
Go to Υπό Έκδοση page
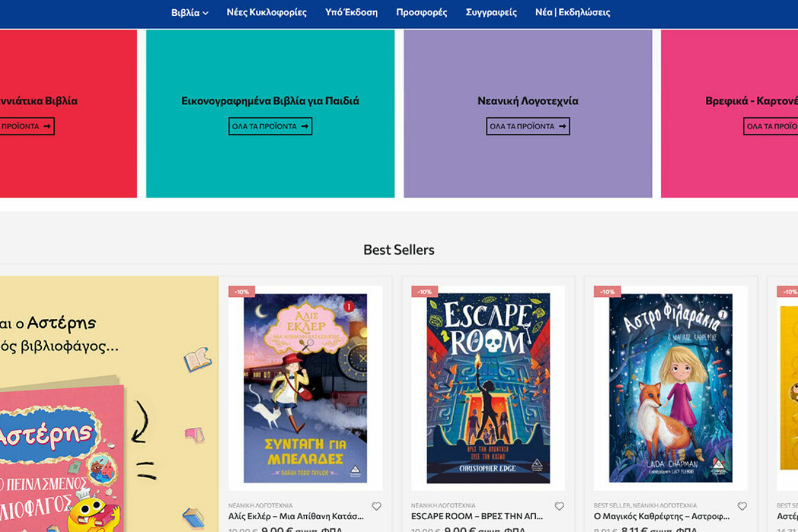[351, 12]
